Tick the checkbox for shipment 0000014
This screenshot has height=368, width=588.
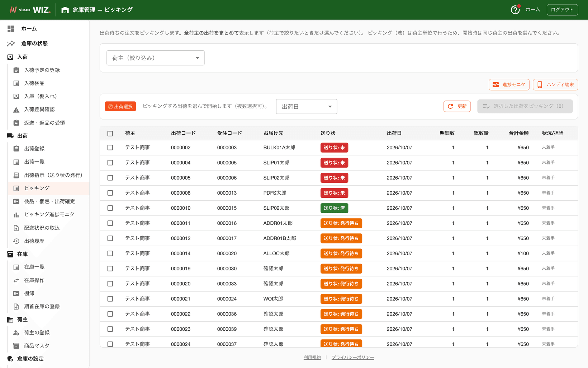click(x=110, y=253)
